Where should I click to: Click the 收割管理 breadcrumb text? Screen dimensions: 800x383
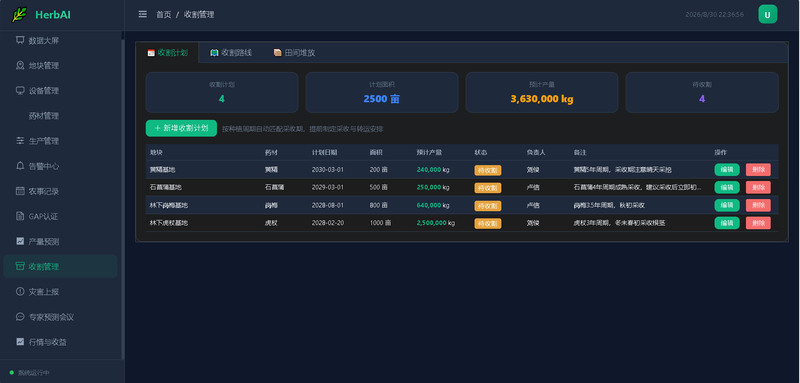(199, 15)
